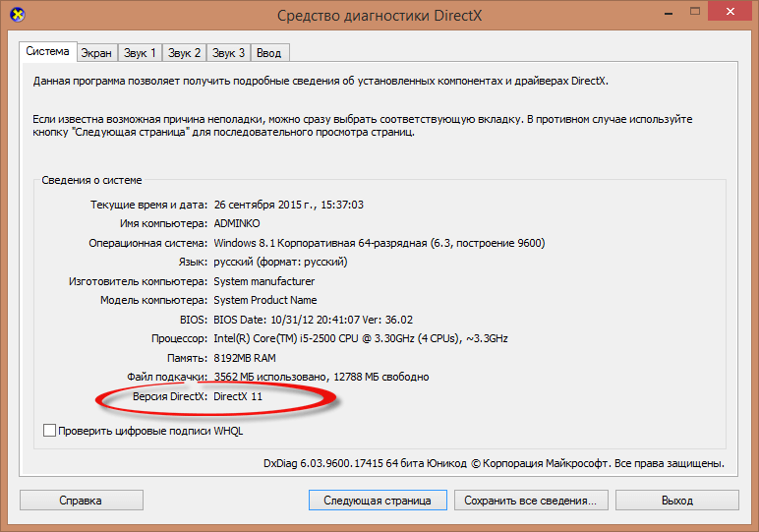Click the Сведения о системе group title

[x=91, y=180]
